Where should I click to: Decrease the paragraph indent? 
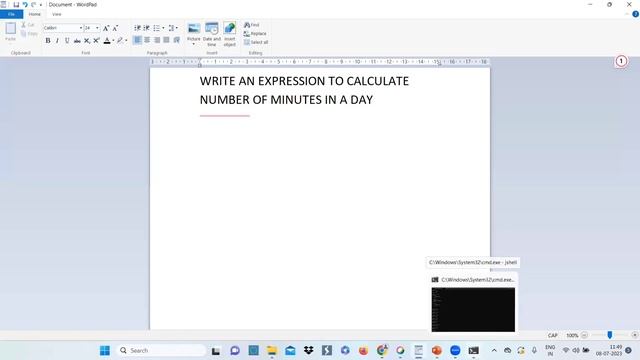pyautogui.click(x=138, y=28)
